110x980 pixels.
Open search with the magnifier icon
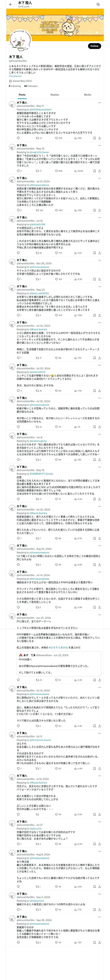point(98,4)
